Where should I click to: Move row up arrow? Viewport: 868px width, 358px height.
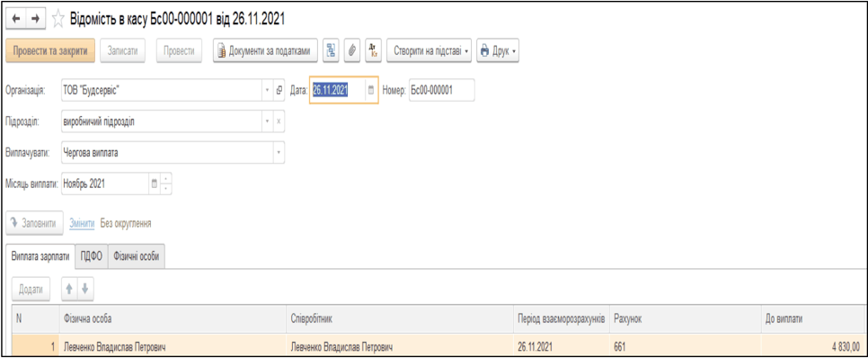click(x=70, y=289)
